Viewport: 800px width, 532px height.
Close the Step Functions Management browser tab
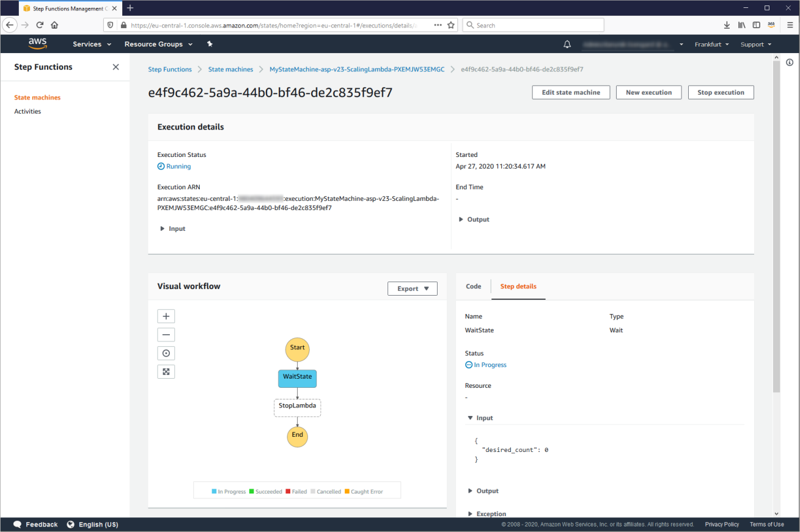(115, 9)
